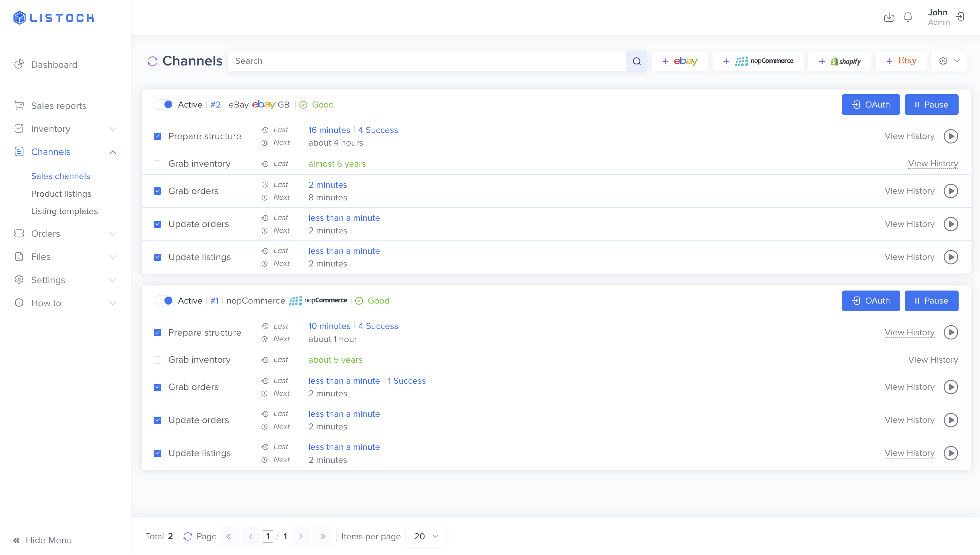Open the notifications bell
This screenshot has width=980, height=555.
coord(908,17)
